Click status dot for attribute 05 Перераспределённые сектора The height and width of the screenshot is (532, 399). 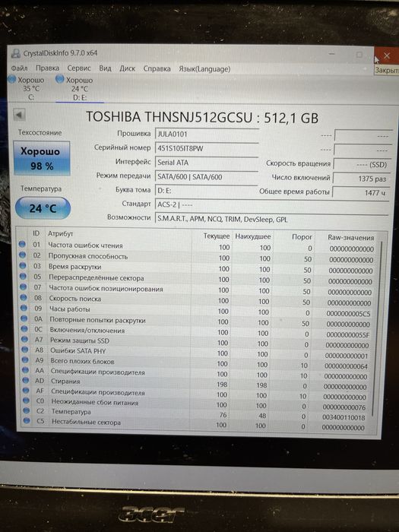(23, 276)
